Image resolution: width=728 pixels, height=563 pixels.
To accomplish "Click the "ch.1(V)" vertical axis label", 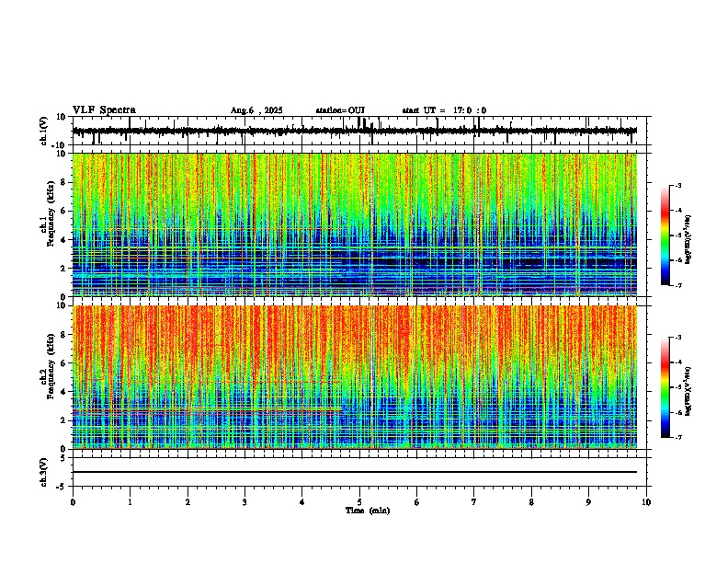I will click(44, 131).
